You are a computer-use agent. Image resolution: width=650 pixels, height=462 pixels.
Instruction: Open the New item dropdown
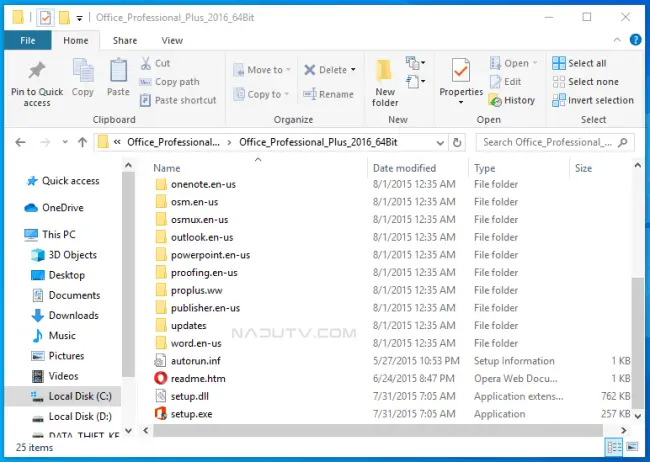(x=415, y=63)
